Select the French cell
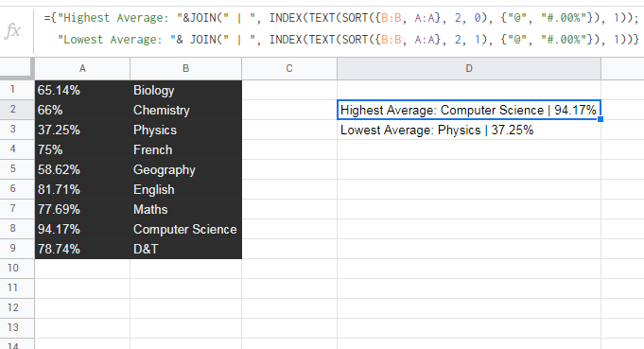The image size is (644, 349). [x=186, y=149]
